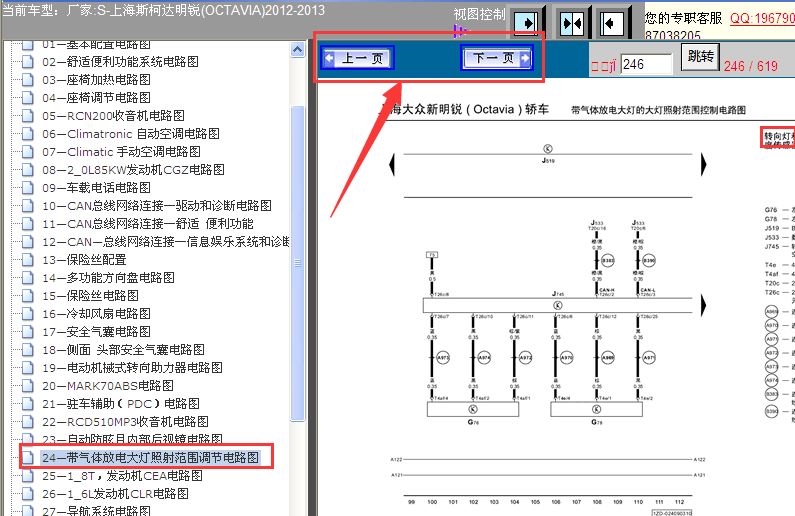This screenshot has width=795, height=516.
Task: Open 26—1_6L发动机CLR电路图
Action: click(x=115, y=494)
